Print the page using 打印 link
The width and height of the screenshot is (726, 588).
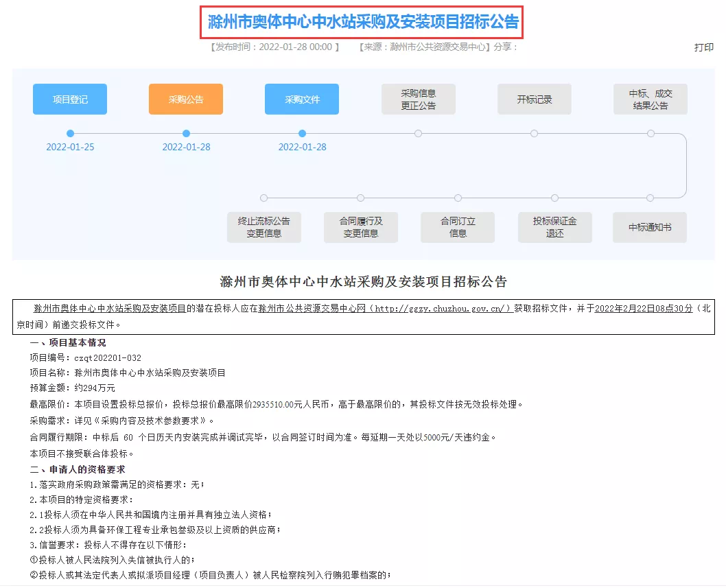pos(703,47)
